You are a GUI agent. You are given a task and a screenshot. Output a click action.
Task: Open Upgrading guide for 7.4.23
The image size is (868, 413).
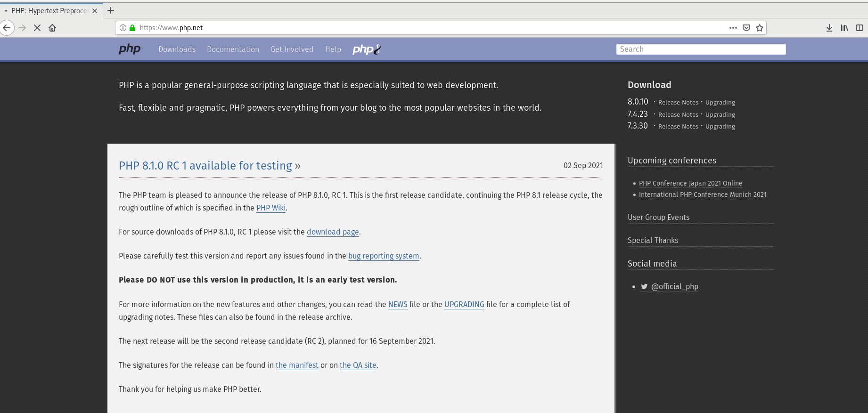point(720,114)
